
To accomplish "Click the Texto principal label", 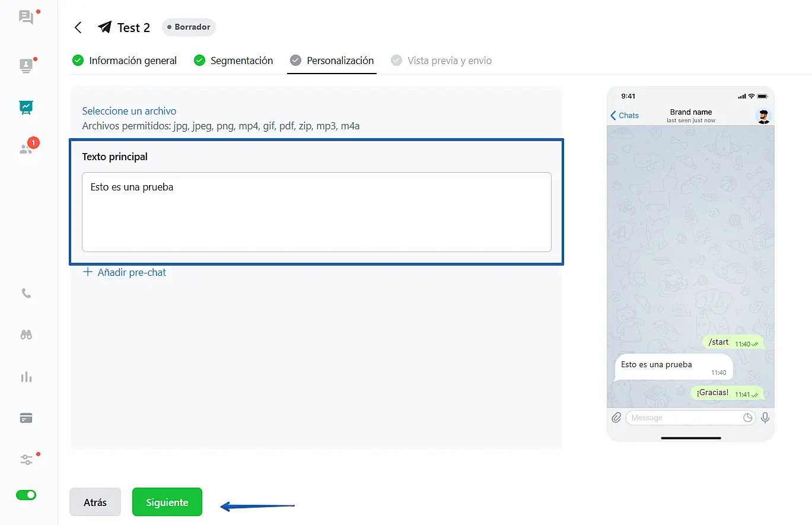I will [x=115, y=157].
